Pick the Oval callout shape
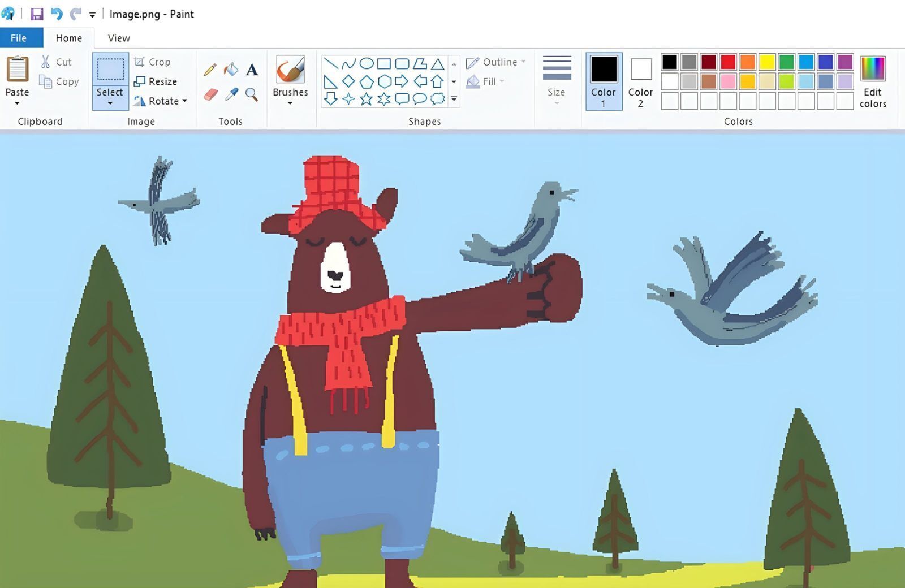The height and width of the screenshot is (588, 905). click(420, 99)
